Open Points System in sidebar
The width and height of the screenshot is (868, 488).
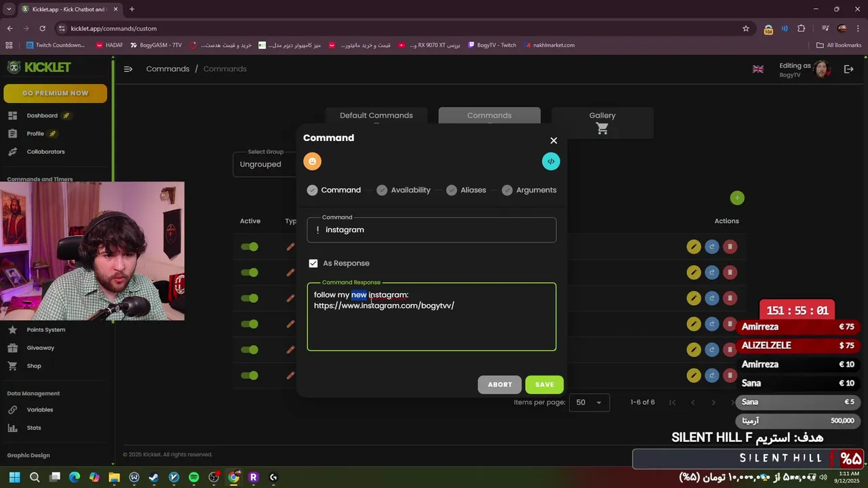click(x=45, y=330)
